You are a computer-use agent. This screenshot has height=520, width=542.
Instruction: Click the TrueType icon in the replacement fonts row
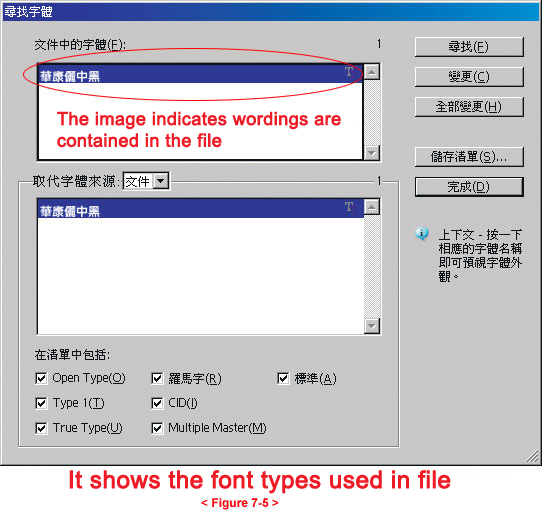coord(349,207)
